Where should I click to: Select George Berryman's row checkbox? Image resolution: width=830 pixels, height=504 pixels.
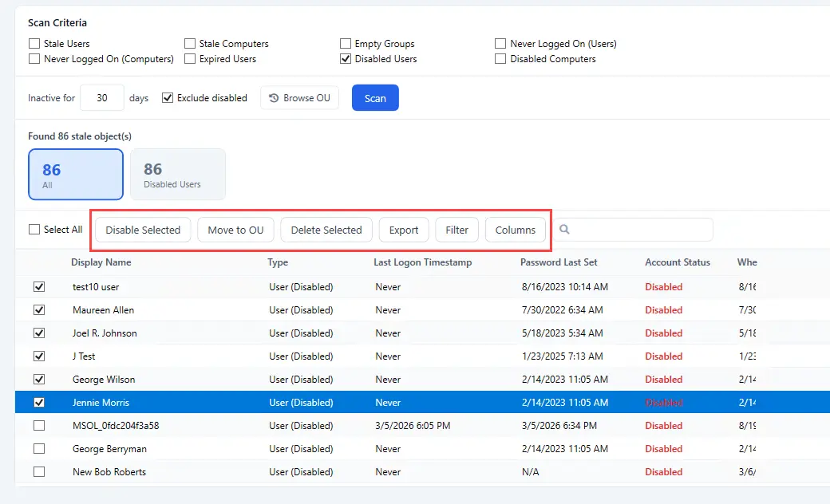(x=39, y=448)
